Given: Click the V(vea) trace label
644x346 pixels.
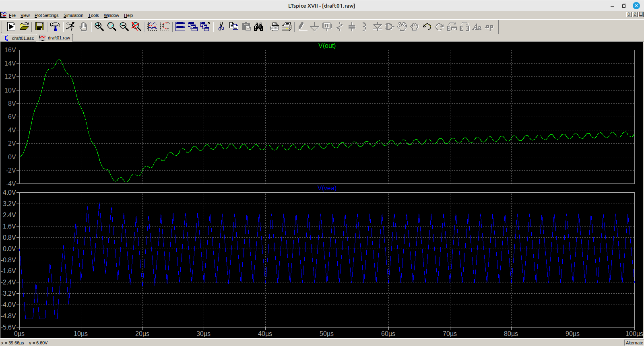Looking at the screenshot, I should [x=327, y=188].
